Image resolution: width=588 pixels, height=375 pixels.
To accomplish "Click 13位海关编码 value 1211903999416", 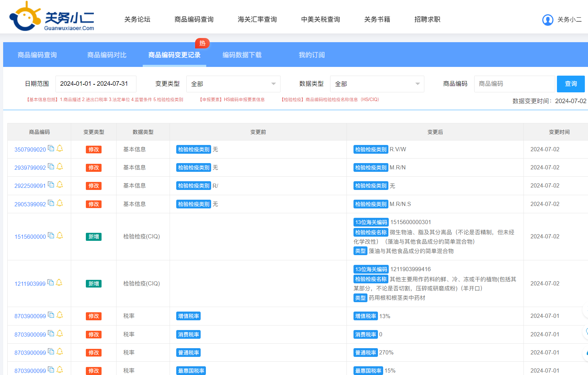I will [x=410, y=269].
